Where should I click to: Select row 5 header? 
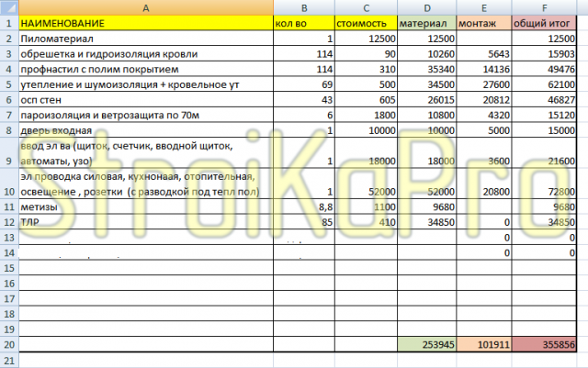point(9,84)
